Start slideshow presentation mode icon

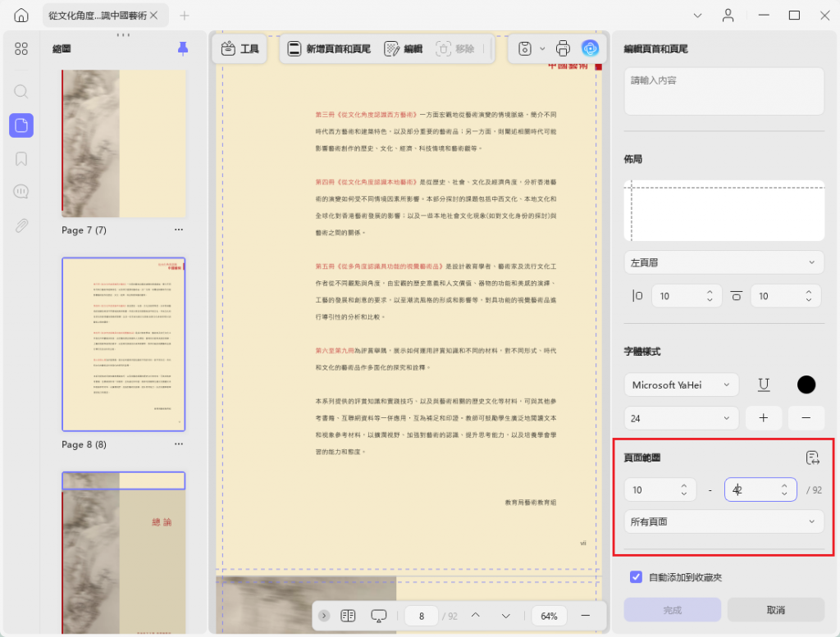point(379,617)
